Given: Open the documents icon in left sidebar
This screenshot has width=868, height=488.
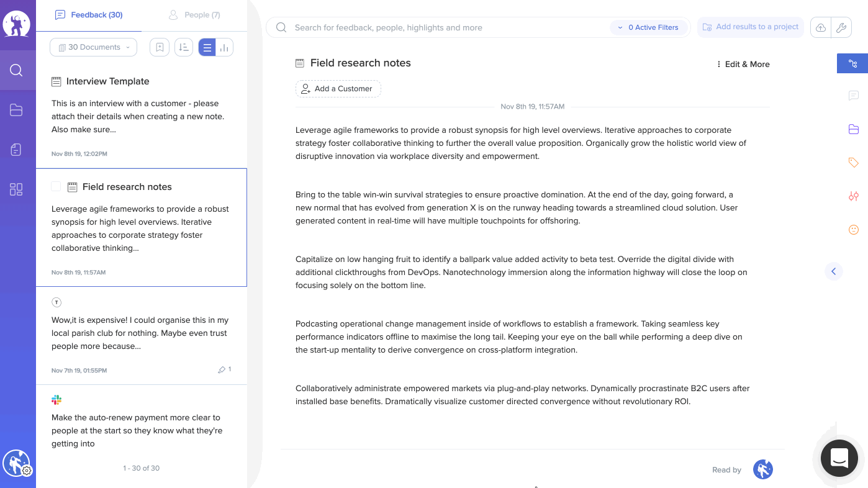Looking at the screenshot, I should [17, 150].
